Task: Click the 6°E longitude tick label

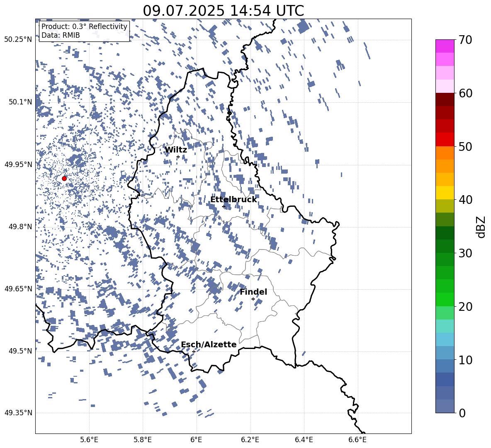Action: pyautogui.click(x=196, y=440)
